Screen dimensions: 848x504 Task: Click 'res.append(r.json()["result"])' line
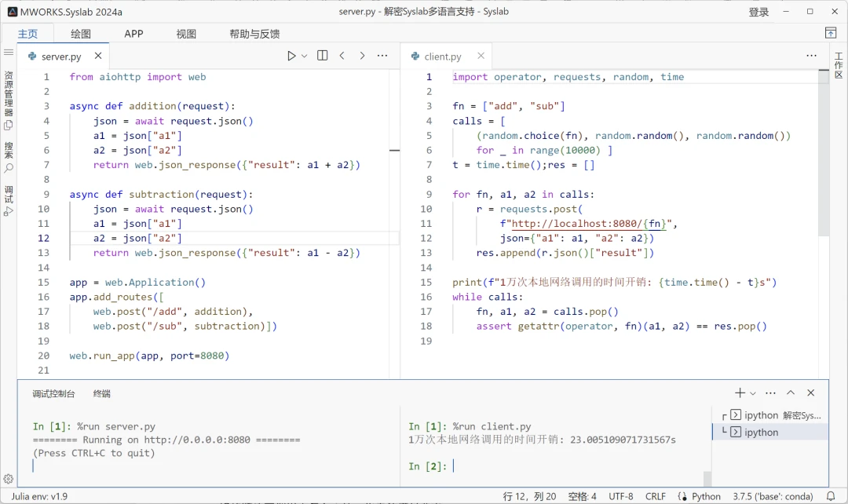565,253
